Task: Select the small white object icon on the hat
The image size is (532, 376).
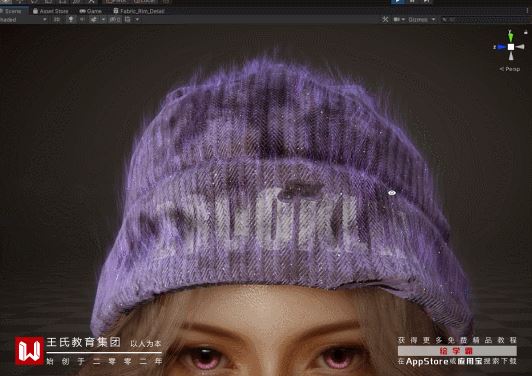Action: 392,193
